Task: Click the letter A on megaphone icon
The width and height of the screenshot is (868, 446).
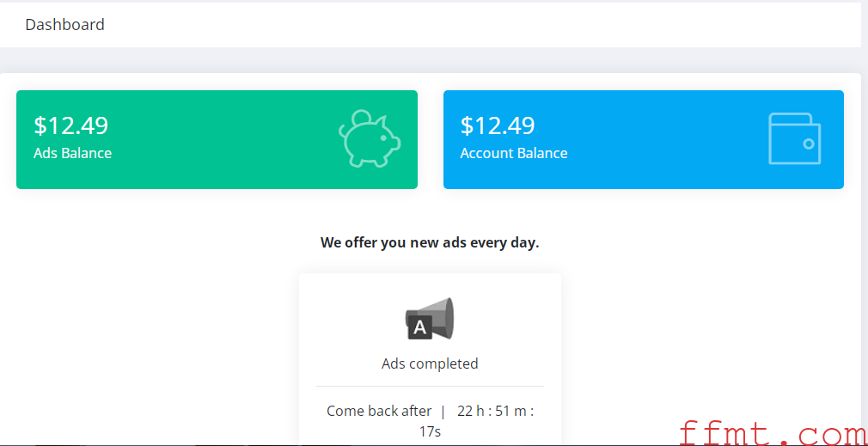Action: (x=420, y=328)
